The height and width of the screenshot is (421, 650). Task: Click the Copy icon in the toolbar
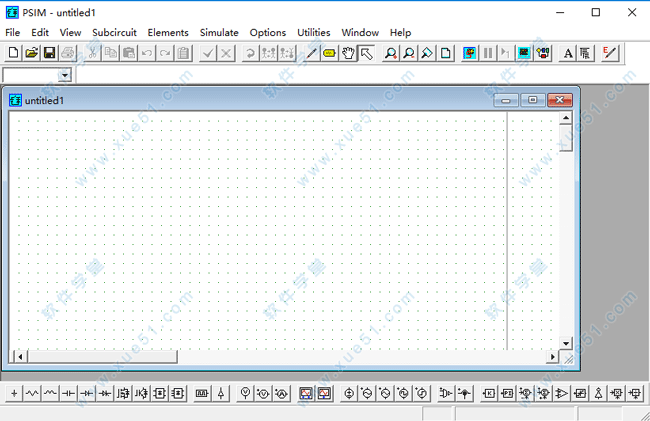point(111,53)
